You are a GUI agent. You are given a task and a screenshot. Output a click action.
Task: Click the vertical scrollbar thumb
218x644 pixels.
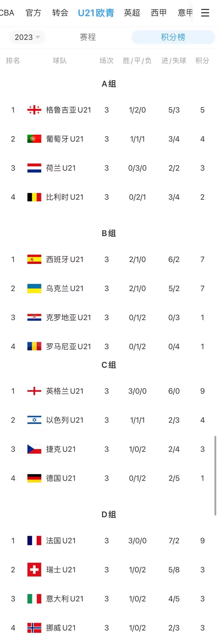[215, 475]
